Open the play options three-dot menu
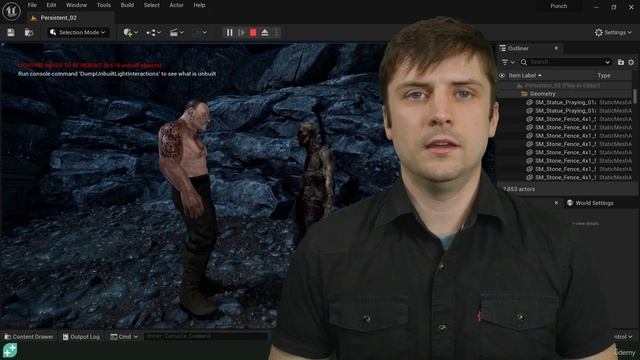Image resolution: width=640 pixels, height=360 pixels. [276, 32]
